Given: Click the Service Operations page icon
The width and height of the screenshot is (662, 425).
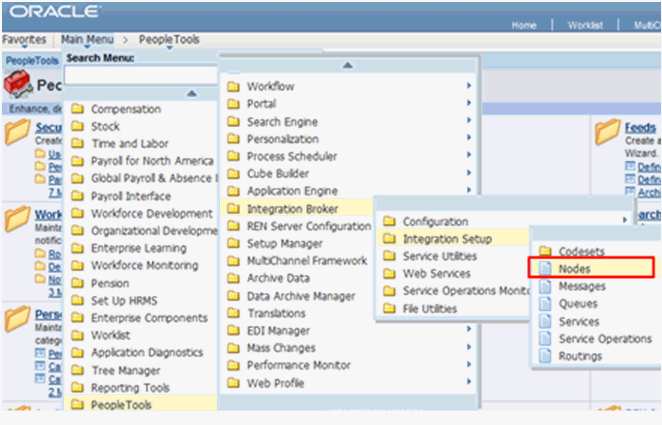Looking at the screenshot, I should [x=545, y=338].
